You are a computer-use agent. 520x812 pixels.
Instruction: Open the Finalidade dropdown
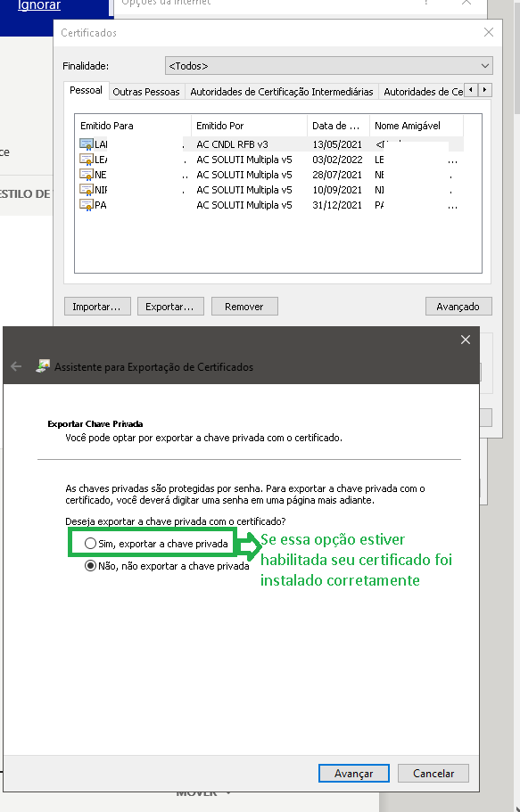329,66
